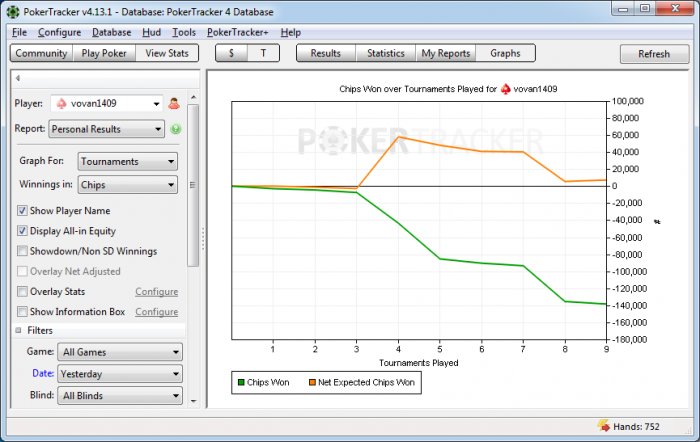Click the splitter handle between sidebar and graph
The image size is (700, 442).
[203, 239]
